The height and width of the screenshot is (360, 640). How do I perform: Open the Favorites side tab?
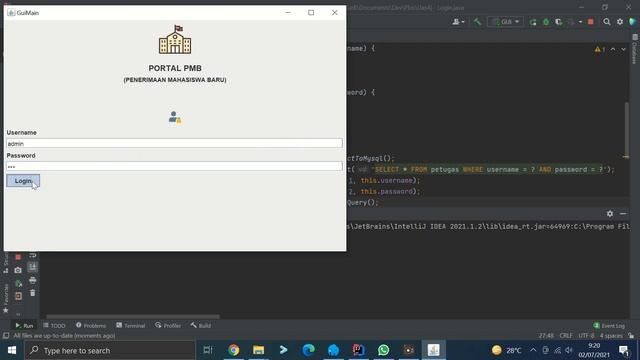tap(6, 298)
